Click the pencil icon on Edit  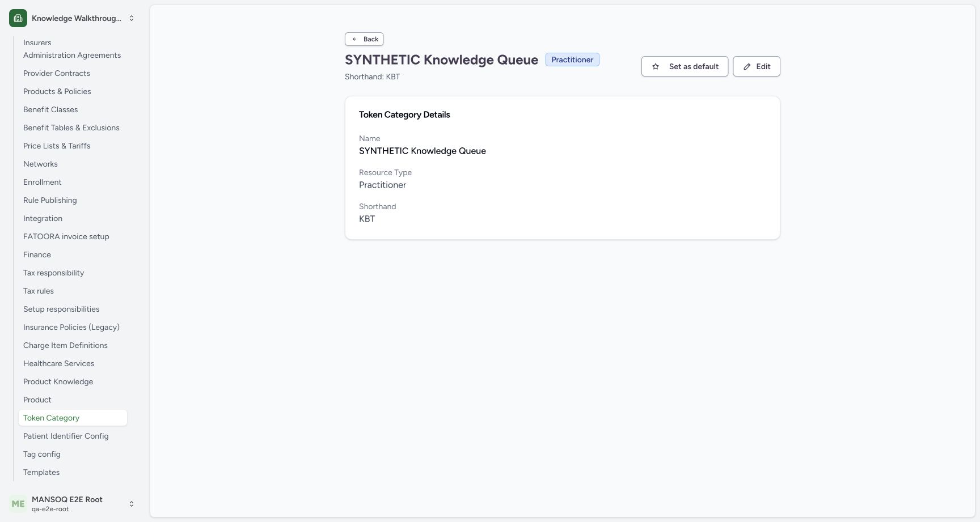747,66
